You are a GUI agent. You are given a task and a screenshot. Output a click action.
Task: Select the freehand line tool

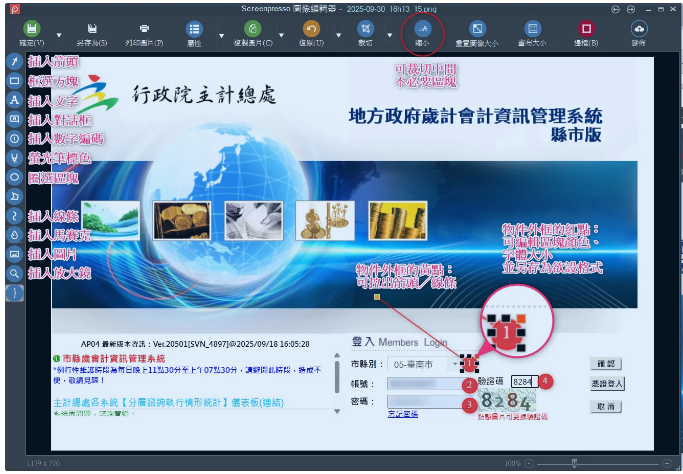point(14,216)
